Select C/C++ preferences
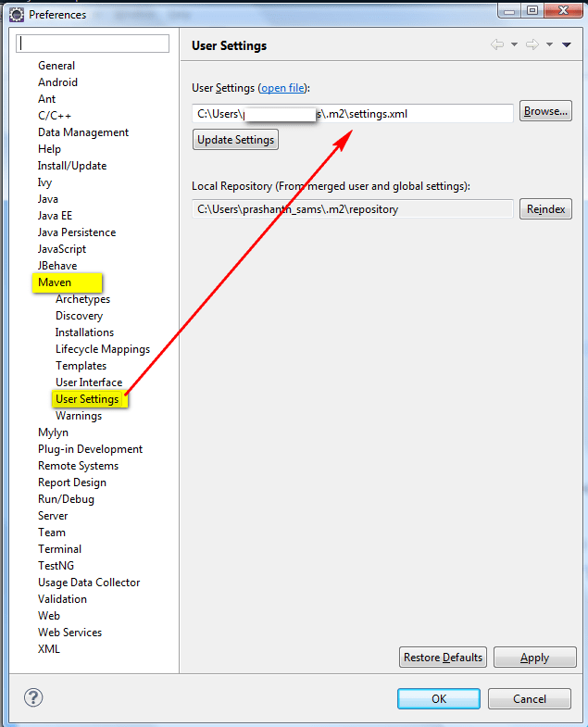Screen dimensions: 588x727 [55, 116]
